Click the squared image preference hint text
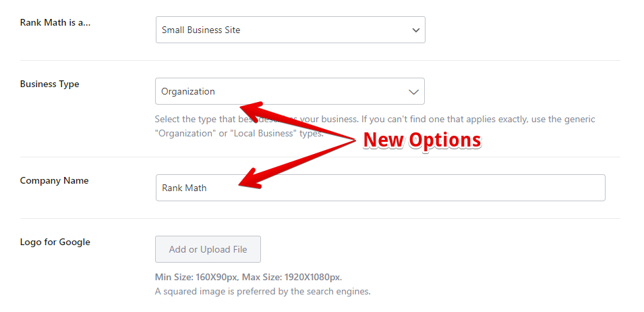Image resolution: width=644 pixels, height=312 pixels. (262, 292)
